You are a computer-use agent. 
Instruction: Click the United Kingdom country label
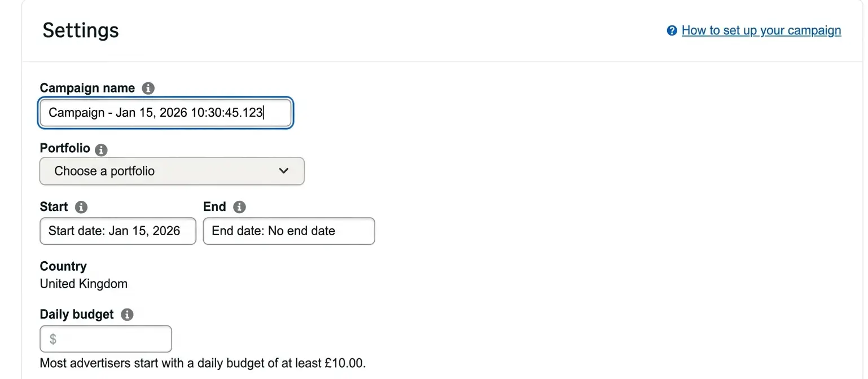pos(84,284)
